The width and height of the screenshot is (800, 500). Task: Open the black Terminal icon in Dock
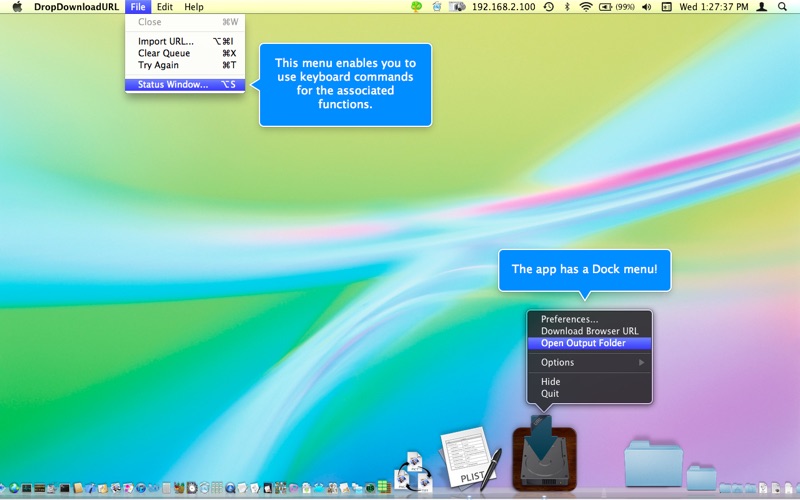[64, 488]
